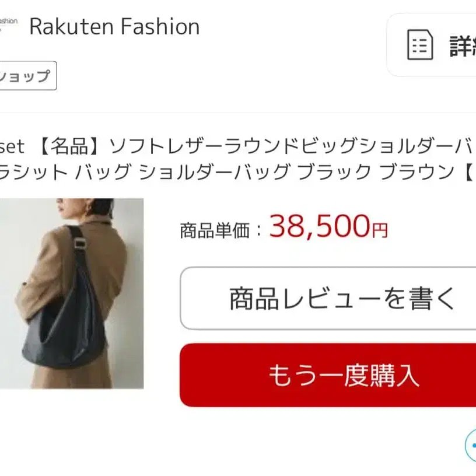This screenshot has width=476, height=476.
Task: Tap the ショップ shop button
Action: click(28, 76)
